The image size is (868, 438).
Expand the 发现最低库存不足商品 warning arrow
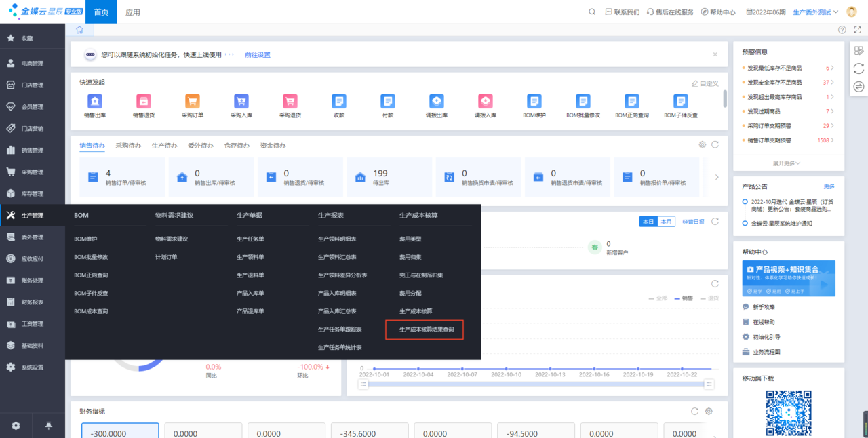(x=832, y=68)
